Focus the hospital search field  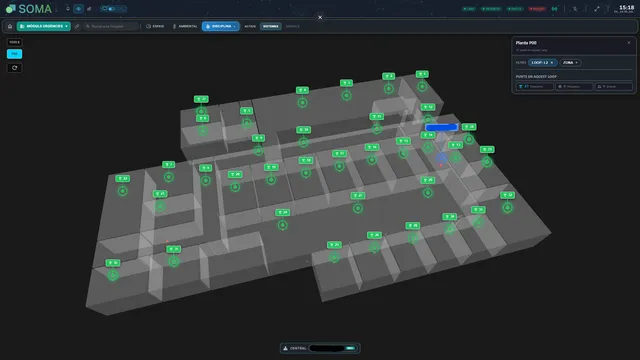click(111, 26)
